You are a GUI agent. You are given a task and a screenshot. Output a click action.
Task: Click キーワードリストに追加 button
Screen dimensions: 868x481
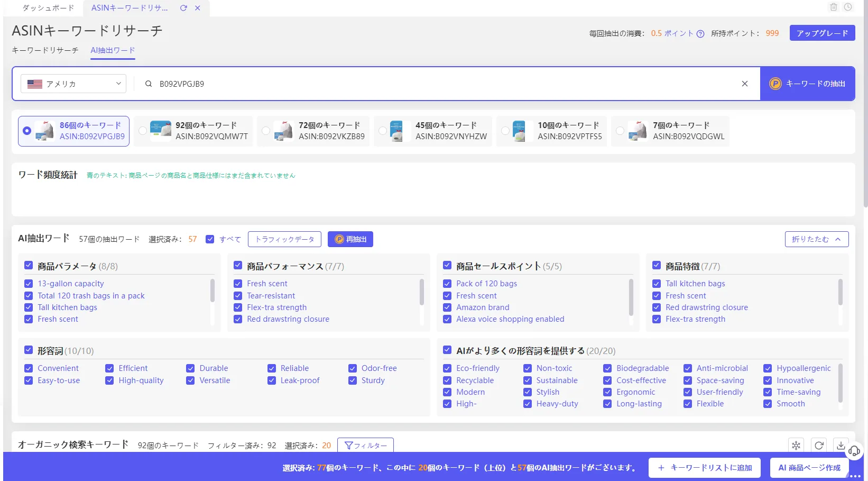click(705, 468)
